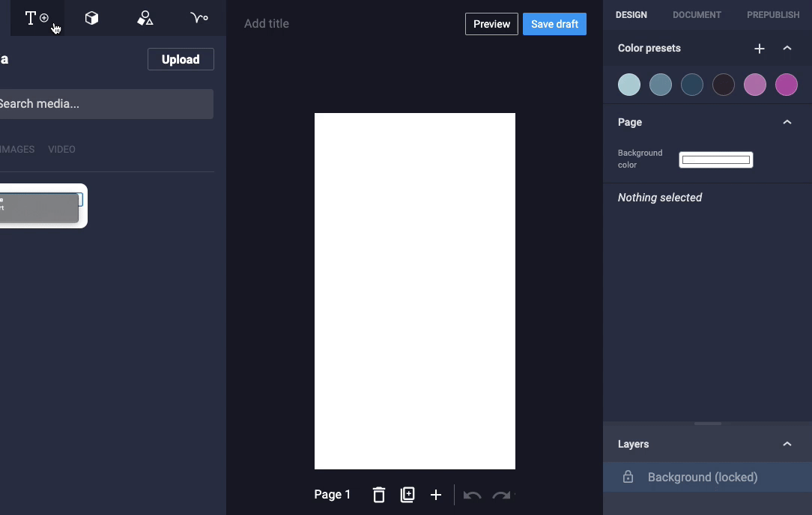Open the Animation library tab
This screenshot has width=812, height=515.
point(199,18)
